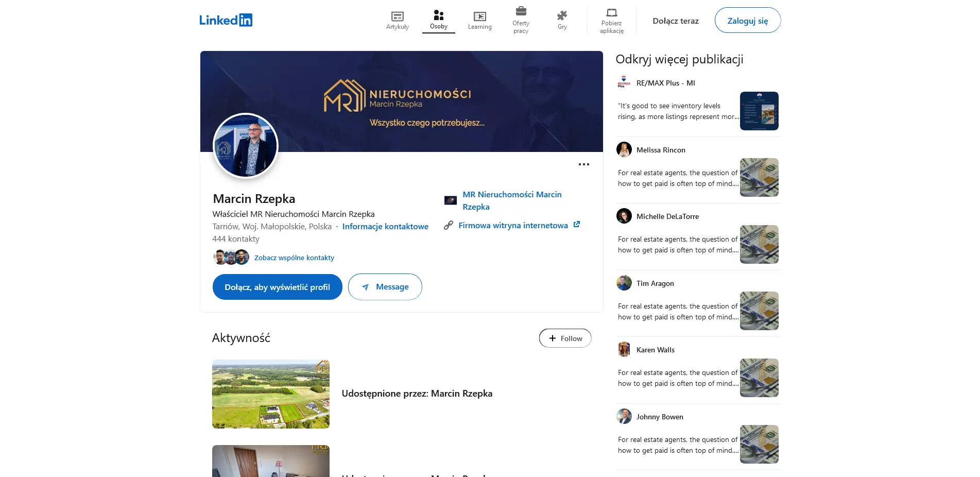
Task: Open Tim Aragon's post text about agents
Action: point(678,312)
